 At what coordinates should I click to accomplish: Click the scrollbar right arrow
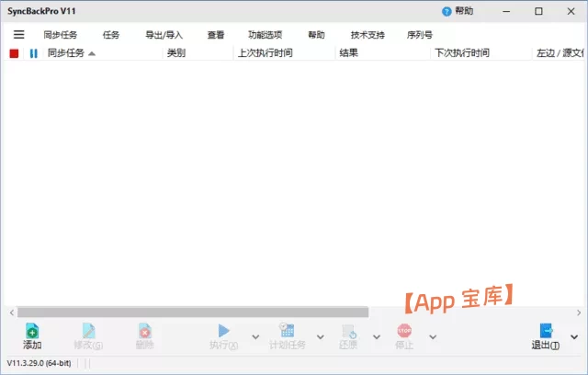point(579,312)
